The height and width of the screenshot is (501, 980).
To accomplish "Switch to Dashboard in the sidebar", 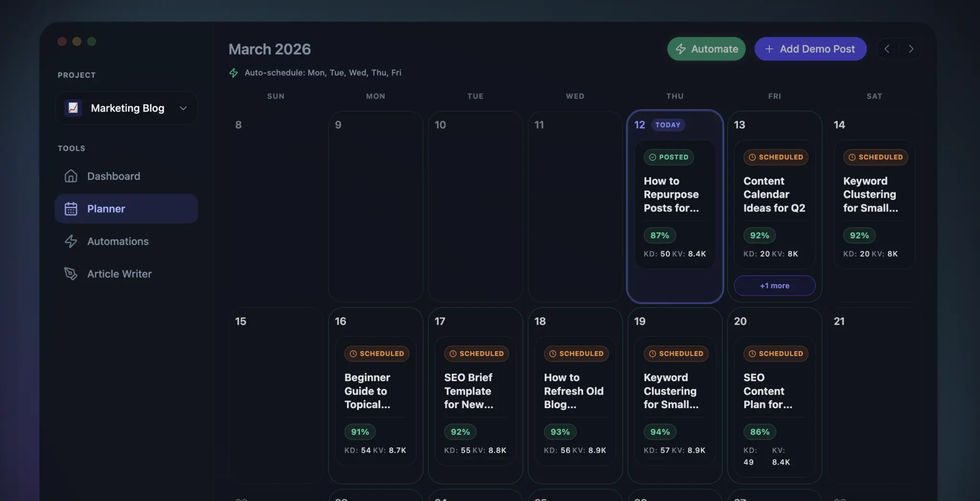I will 113,176.
